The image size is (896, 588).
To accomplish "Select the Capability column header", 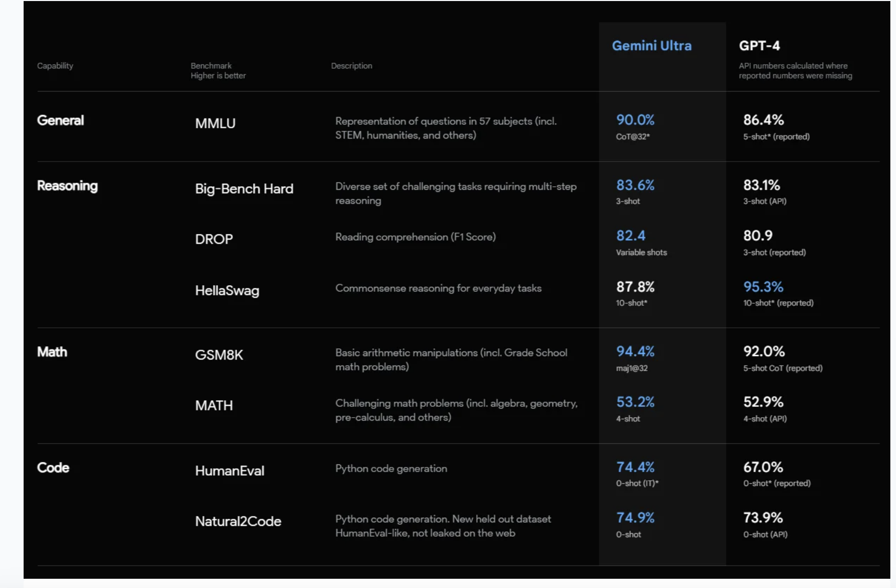I will tap(55, 66).
